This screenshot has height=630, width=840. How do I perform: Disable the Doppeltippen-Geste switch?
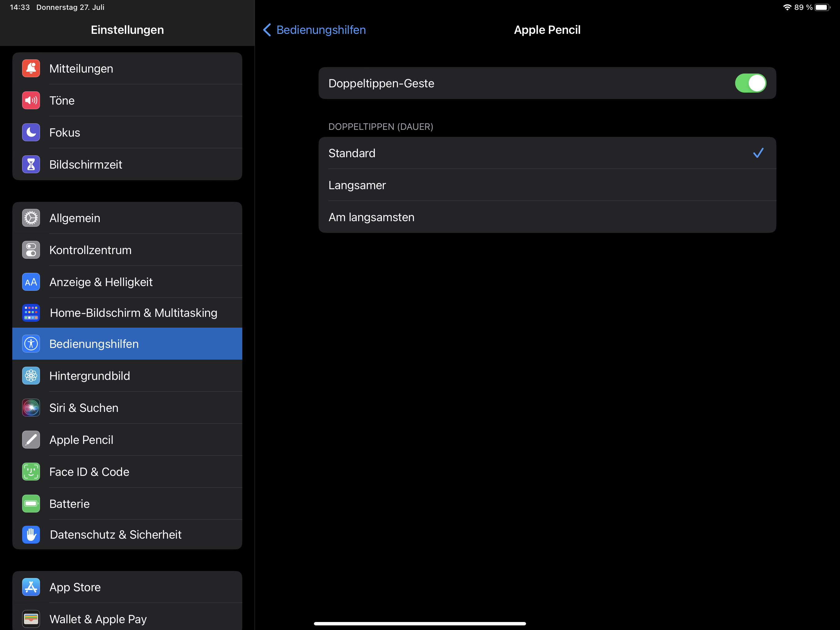750,83
